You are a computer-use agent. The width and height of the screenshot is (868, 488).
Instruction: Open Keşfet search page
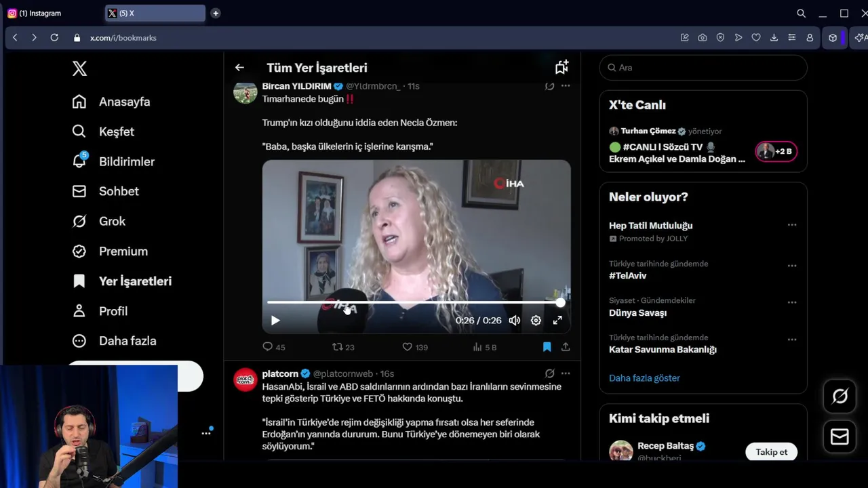pyautogui.click(x=103, y=131)
